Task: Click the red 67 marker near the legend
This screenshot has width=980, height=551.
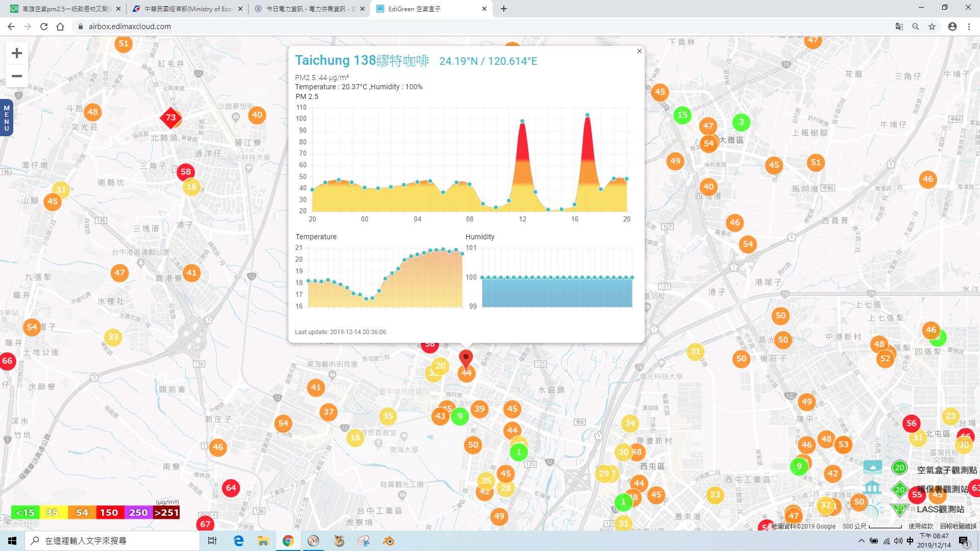Action: [x=205, y=523]
